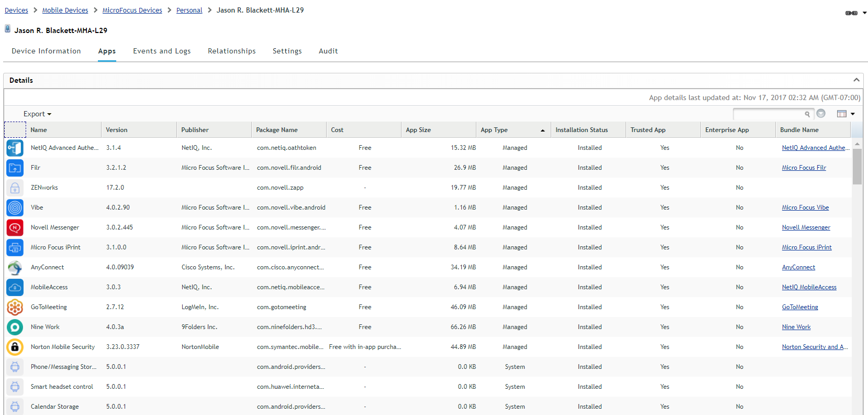Sort by the Cost column header
Viewport: 868px width, 415px height.
(x=364, y=130)
